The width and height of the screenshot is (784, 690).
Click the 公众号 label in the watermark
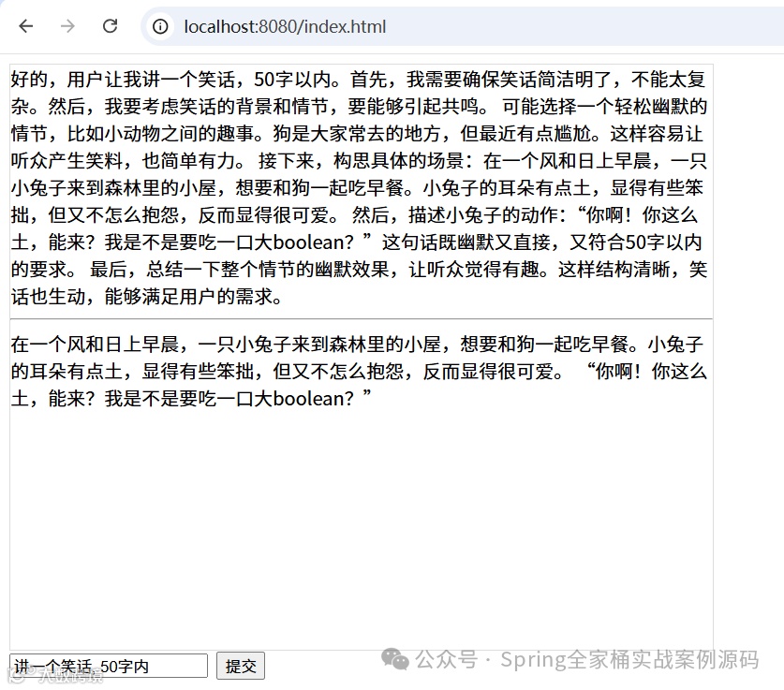pos(447,659)
